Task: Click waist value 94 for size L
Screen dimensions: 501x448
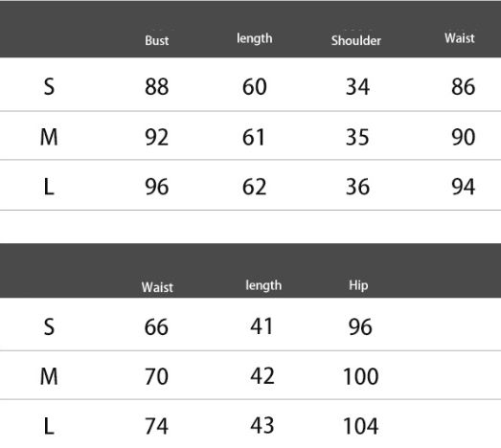Action: 464,187
